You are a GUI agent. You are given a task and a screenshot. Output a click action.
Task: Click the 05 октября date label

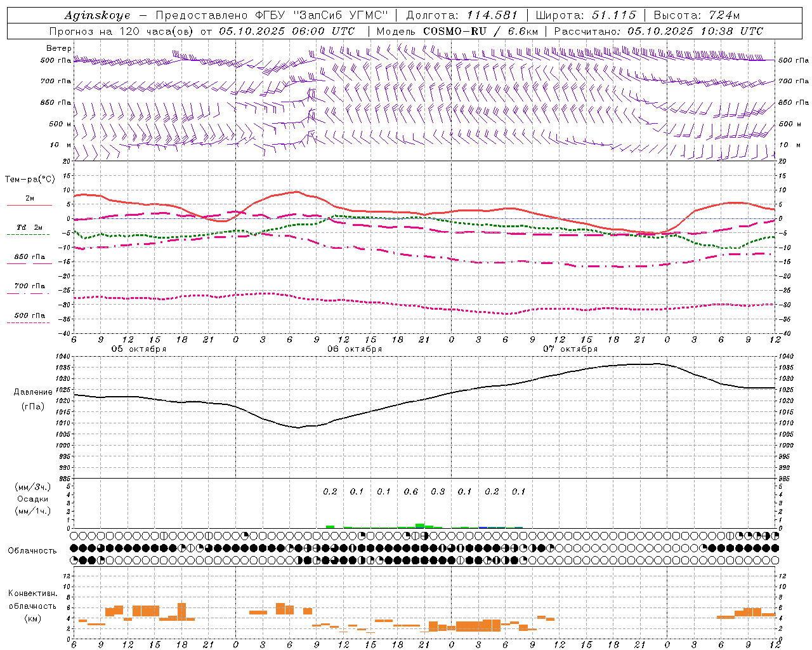coord(139,349)
